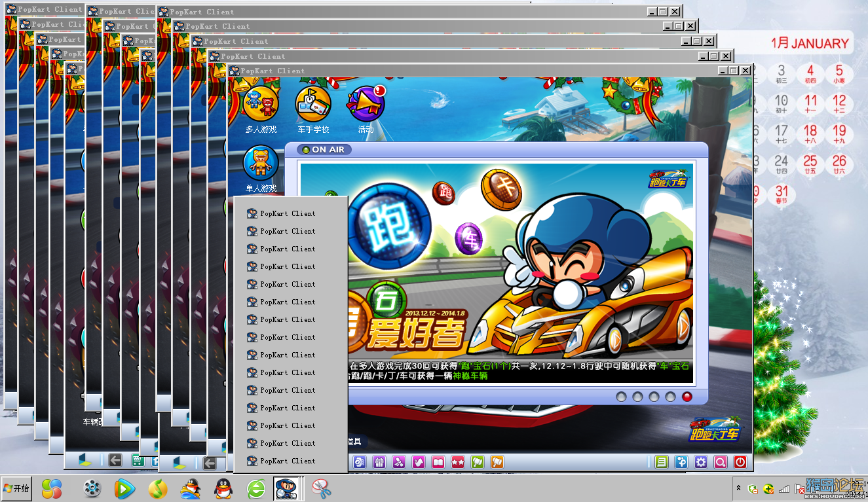Open the green circular arrows browser taskbar icon

[256, 488]
